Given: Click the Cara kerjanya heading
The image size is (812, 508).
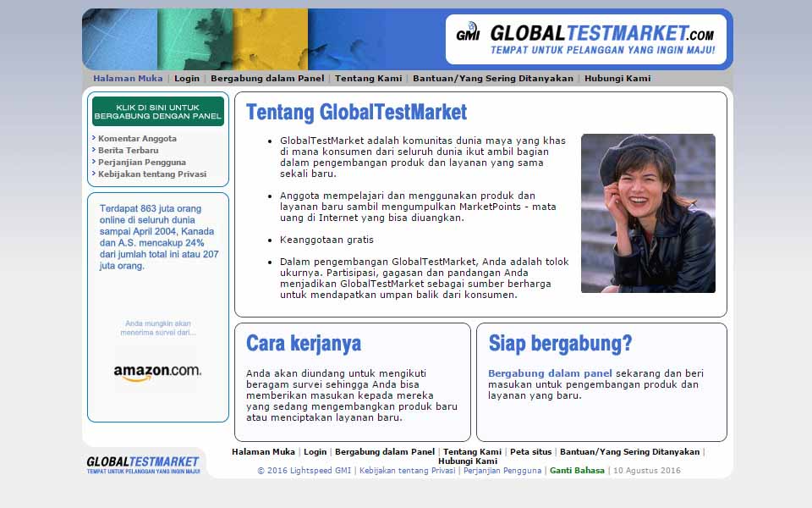Looking at the screenshot, I should [x=304, y=344].
